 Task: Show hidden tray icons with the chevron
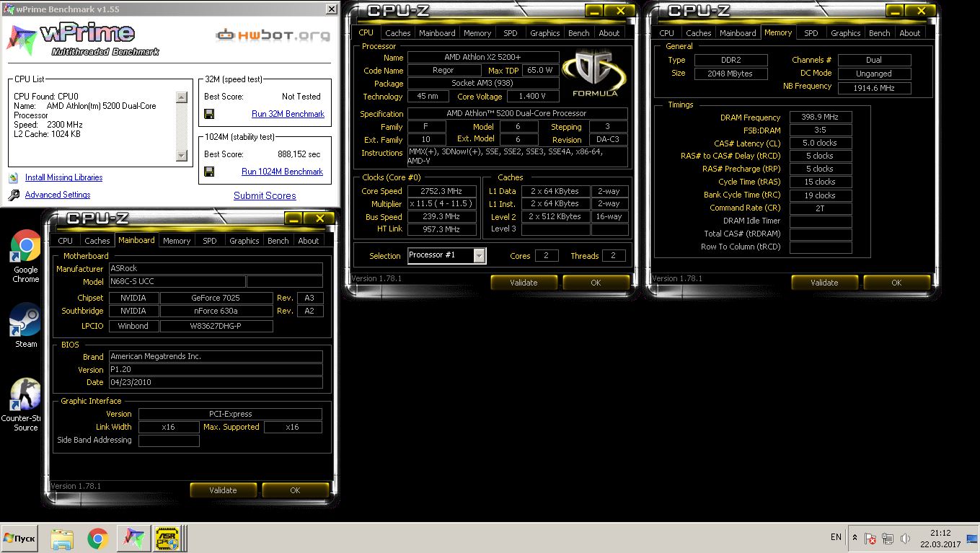[x=855, y=539]
